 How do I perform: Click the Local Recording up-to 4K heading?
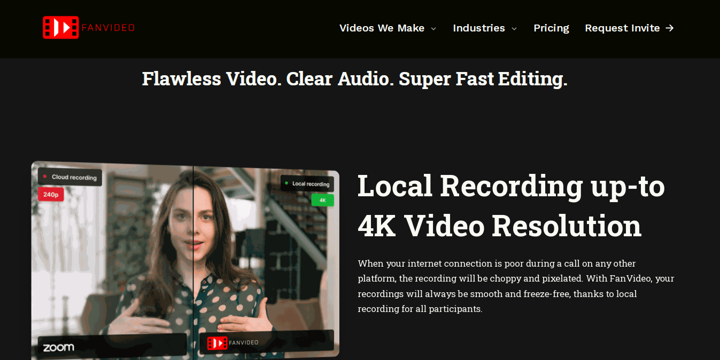coord(511,205)
